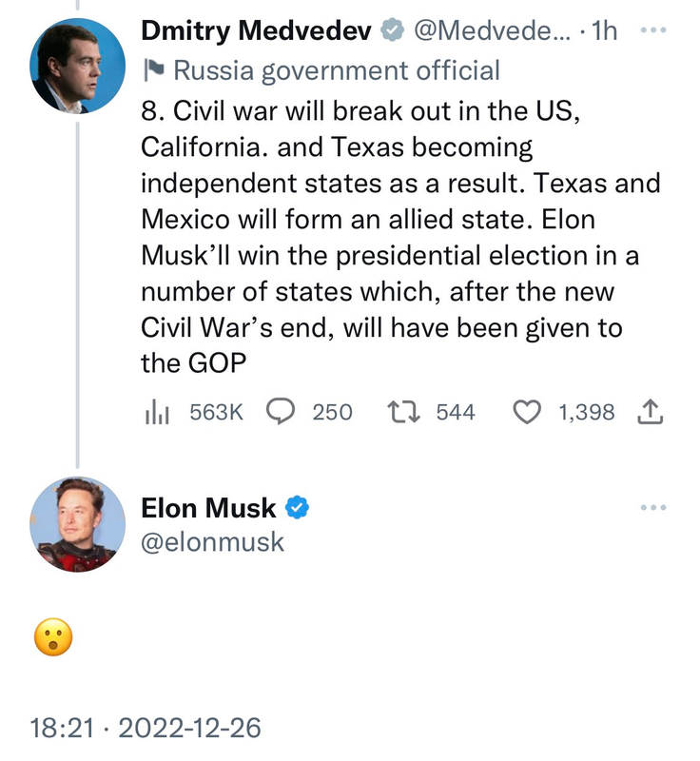Open Elon Musk's profile picture

click(x=78, y=523)
